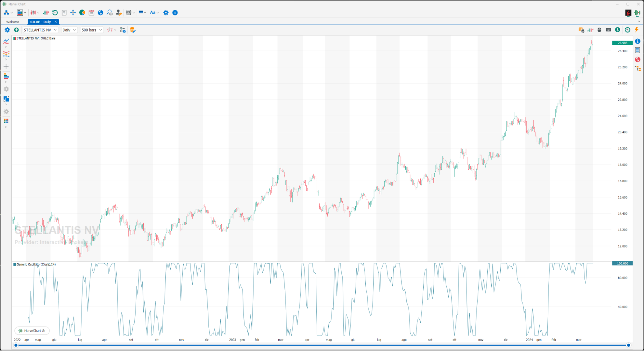Click the magnifier with eye search icon
The image size is (644, 351).
[110, 13]
